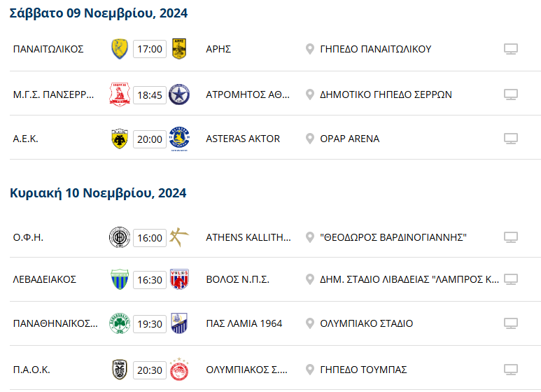Open the 18:45 match time box
Viewport: 541px width, 392px height.
[x=150, y=94]
